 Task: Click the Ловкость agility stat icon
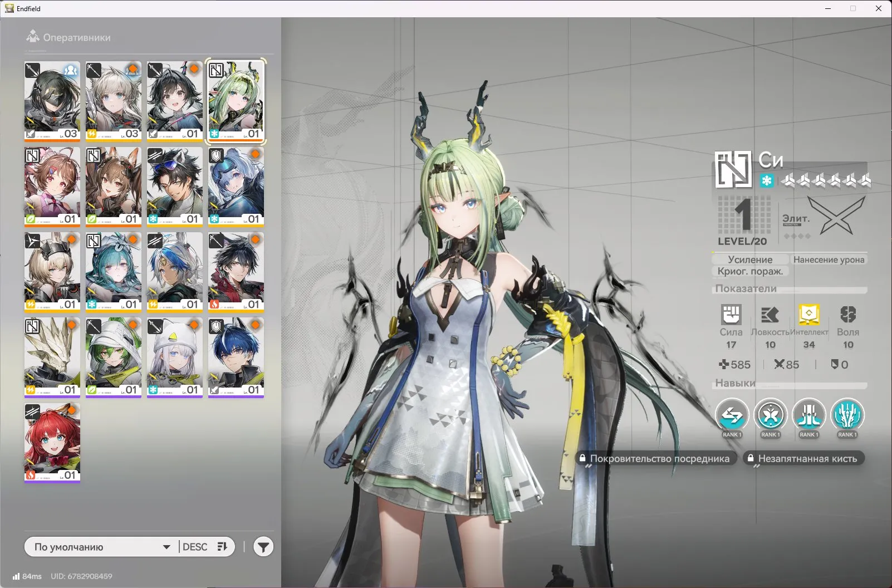(x=770, y=315)
